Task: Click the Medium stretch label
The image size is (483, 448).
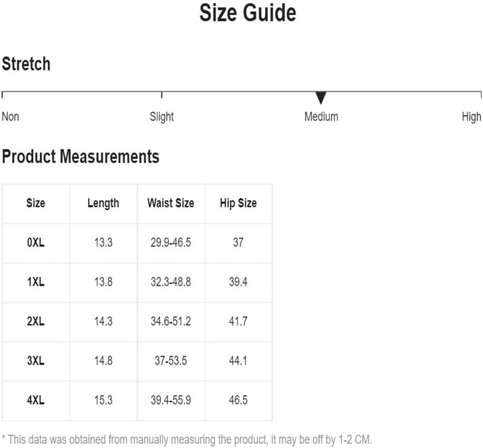Action: [321, 117]
